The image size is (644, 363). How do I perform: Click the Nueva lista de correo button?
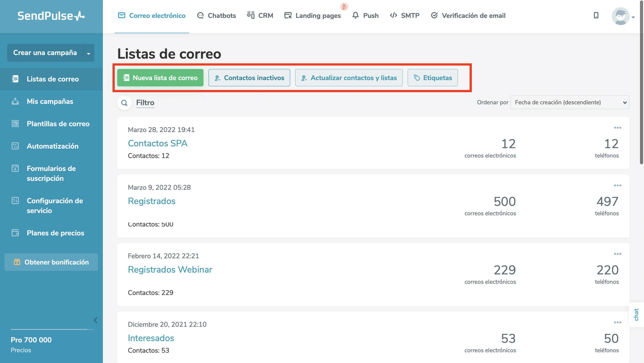coord(160,78)
